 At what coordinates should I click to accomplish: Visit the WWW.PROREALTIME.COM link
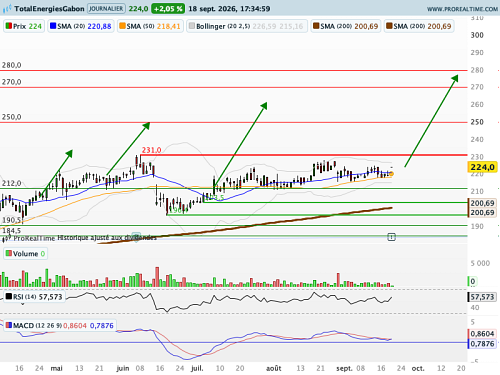point(462,9)
